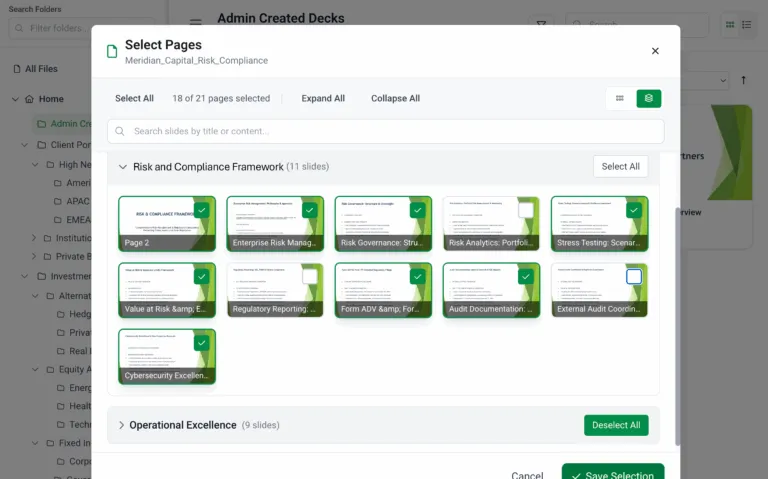Select the Cybersecurity Excellence slide thumbnail
The width and height of the screenshot is (768, 479).
167,357
